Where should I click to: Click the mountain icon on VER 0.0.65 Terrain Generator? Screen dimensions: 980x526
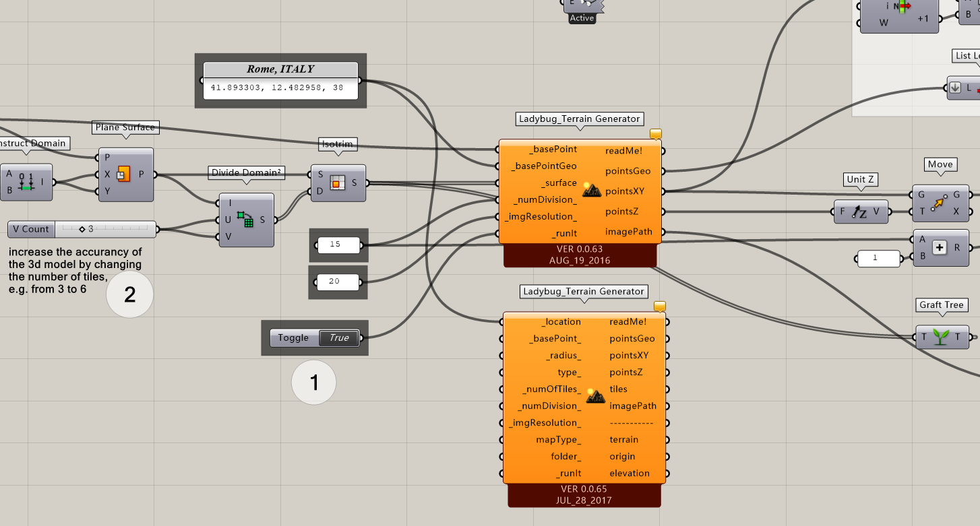(x=595, y=396)
